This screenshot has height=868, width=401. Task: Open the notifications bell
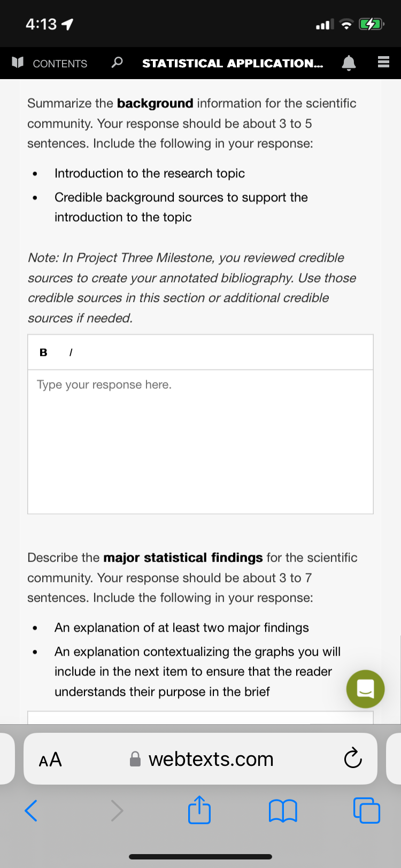coord(349,63)
